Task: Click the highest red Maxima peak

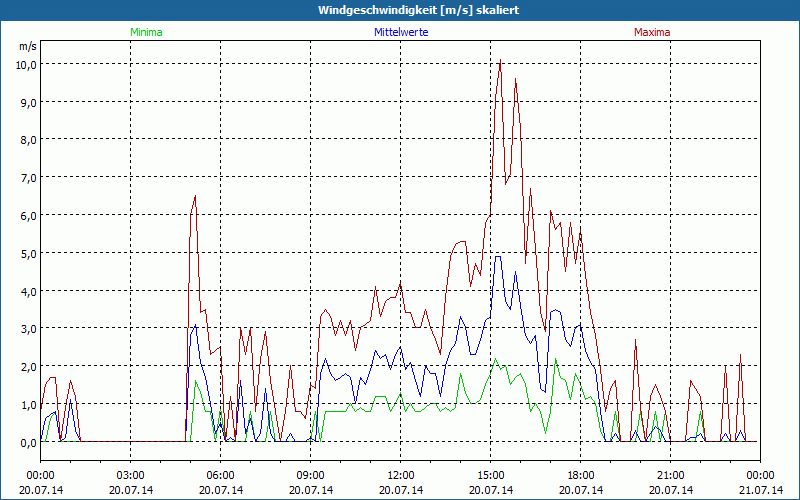Action: coord(500,61)
